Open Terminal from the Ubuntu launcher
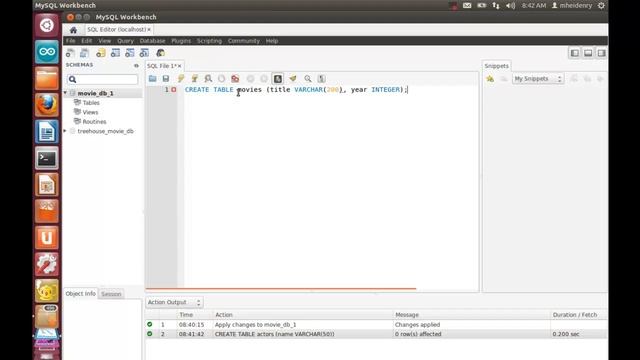 (x=47, y=158)
